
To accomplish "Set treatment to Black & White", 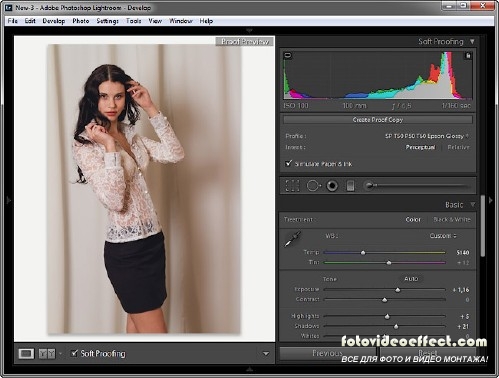I will pyautogui.click(x=452, y=219).
